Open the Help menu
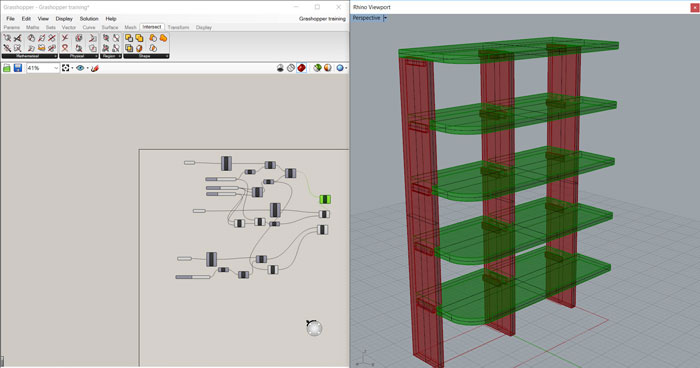Screen dimensions: 700x368 coord(111,19)
